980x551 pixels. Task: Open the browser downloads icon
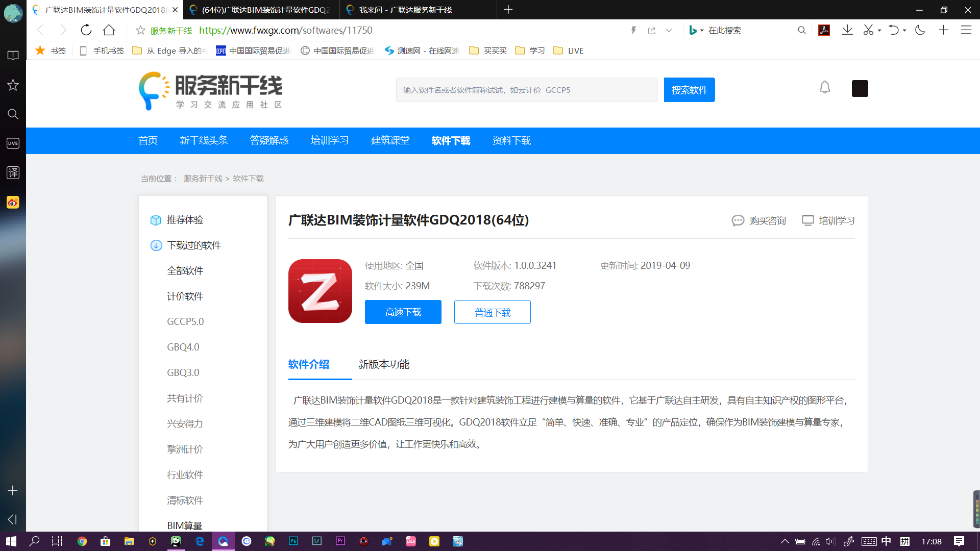coord(847,30)
